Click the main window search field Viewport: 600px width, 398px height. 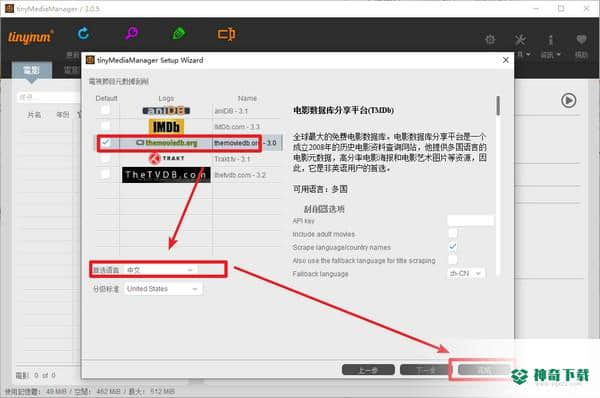pyautogui.click(x=49, y=97)
